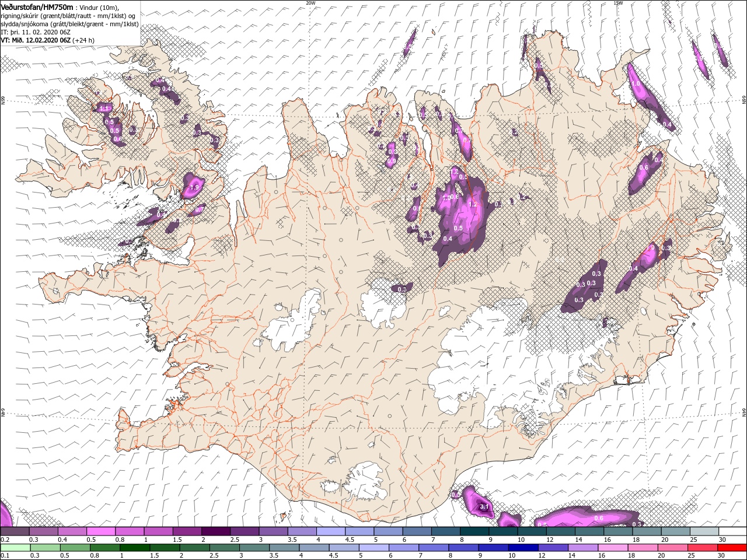This screenshot has height=560, width=747.
Task: Pick the rain legend 3–3.5 grey-green swatch
Action: pos(254,548)
